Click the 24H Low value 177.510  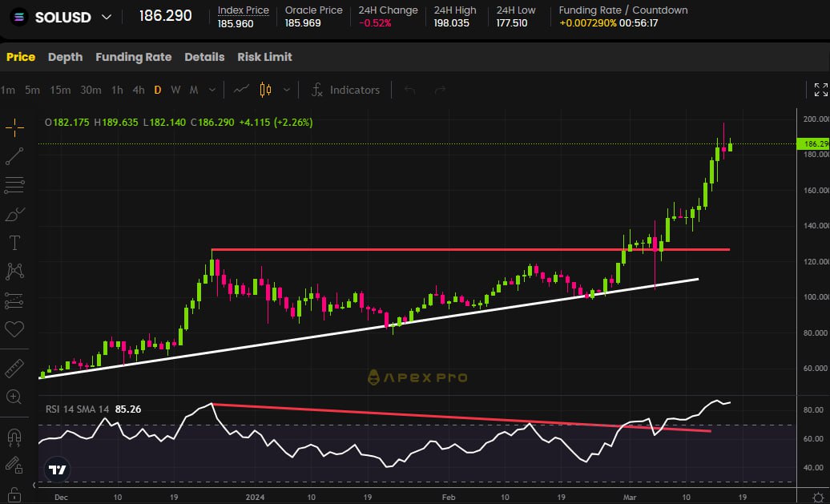(x=512, y=23)
